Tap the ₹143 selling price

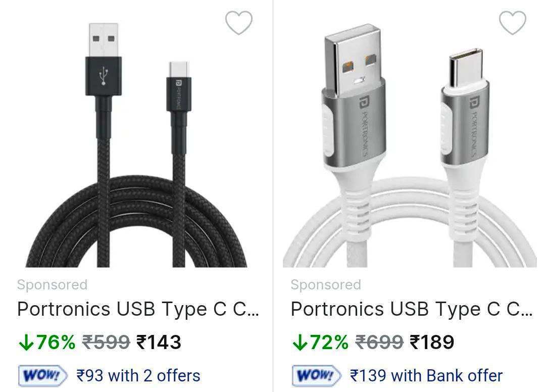[x=159, y=342]
